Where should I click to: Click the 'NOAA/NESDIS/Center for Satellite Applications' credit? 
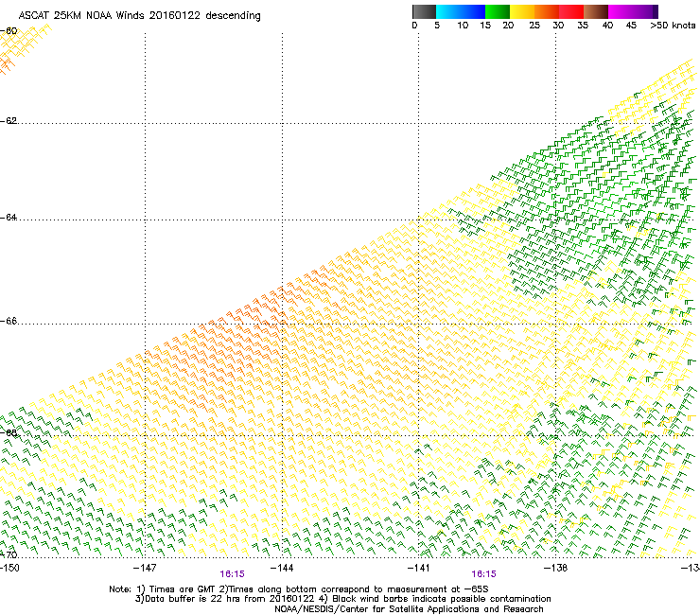tap(409, 609)
